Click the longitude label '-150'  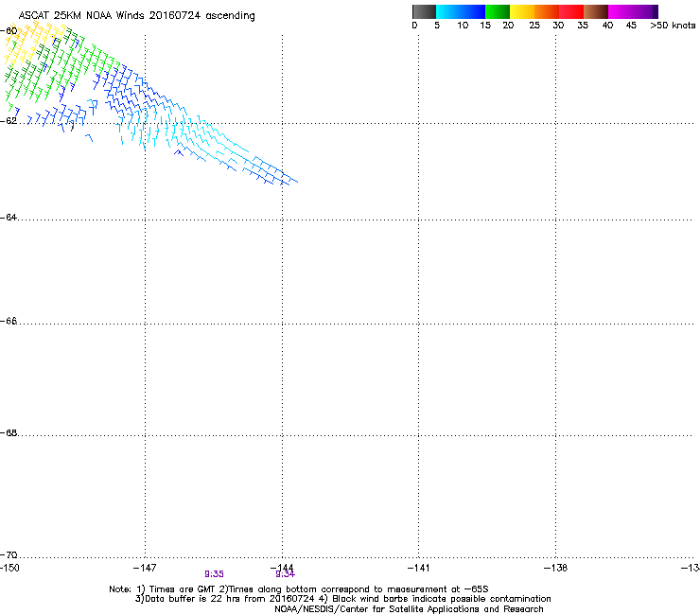(9, 568)
